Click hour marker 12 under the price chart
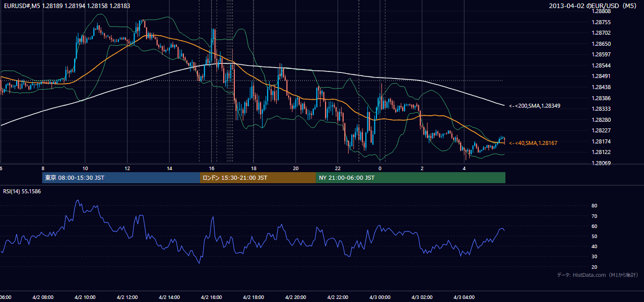Image resolution: width=644 pixels, height=302 pixels. (x=127, y=169)
